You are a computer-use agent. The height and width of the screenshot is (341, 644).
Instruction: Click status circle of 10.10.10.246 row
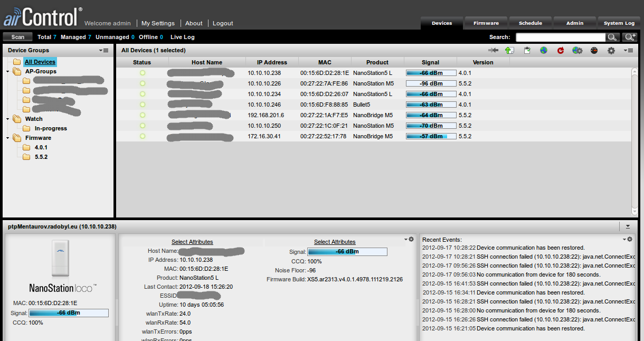[x=143, y=105]
